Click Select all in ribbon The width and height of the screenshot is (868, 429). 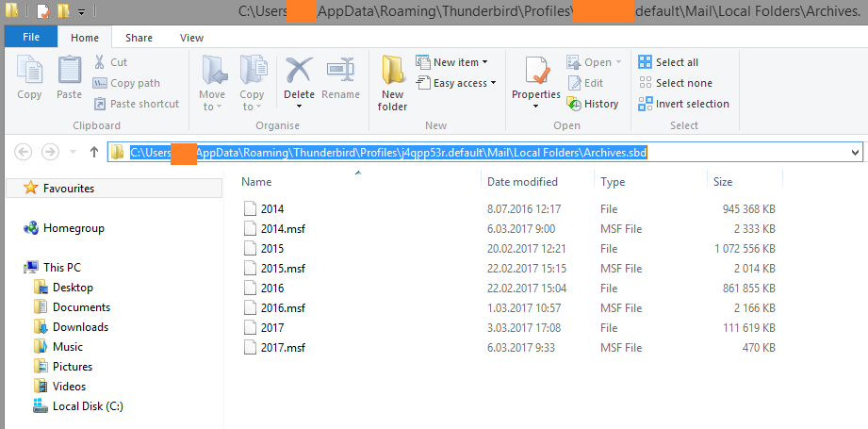(x=668, y=62)
